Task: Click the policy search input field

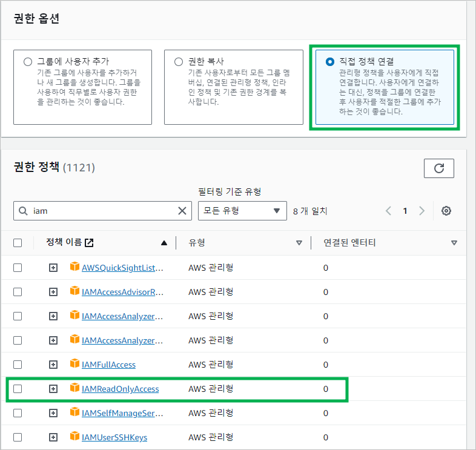Action: (102, 211)
